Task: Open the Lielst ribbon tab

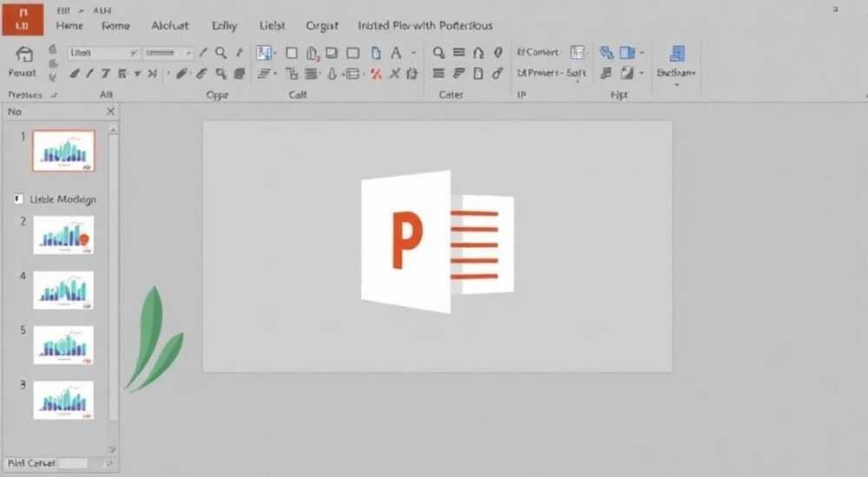Action: [272, 25]
